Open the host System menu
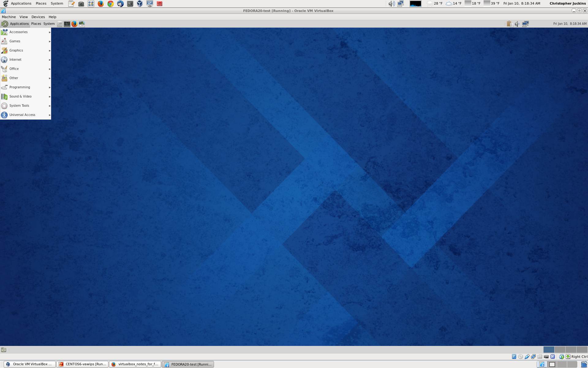The width and height of the screenshot is (588, 368). pyautogui.click(x=57, y=4)
